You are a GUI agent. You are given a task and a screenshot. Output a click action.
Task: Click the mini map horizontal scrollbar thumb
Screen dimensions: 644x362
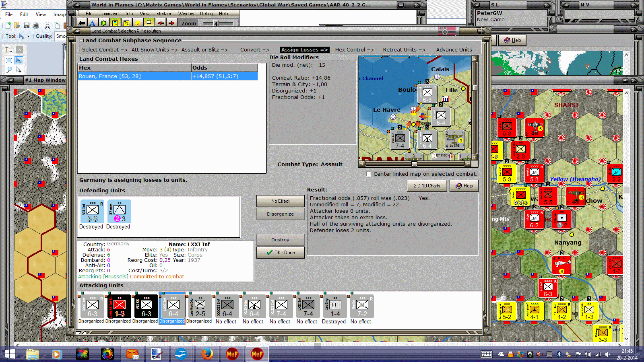[414, 164]
